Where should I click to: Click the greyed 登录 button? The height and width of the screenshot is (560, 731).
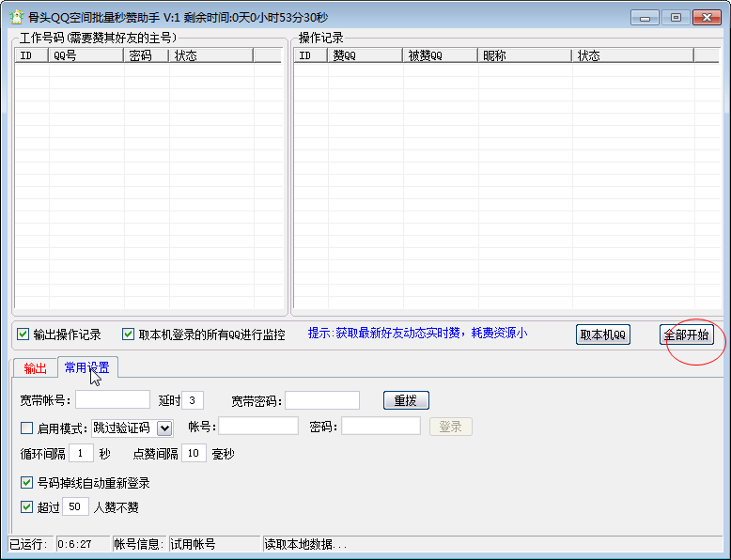point(450,427)
